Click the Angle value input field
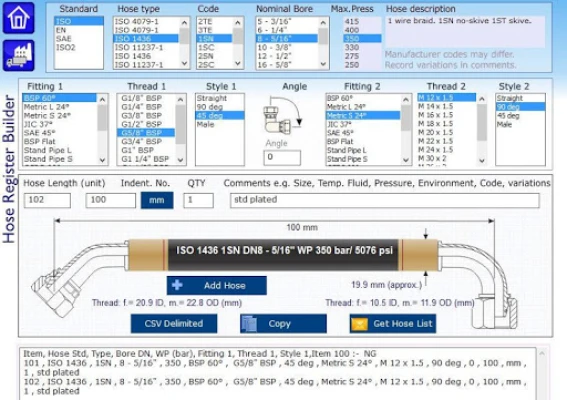 click(x=282, y=158)
